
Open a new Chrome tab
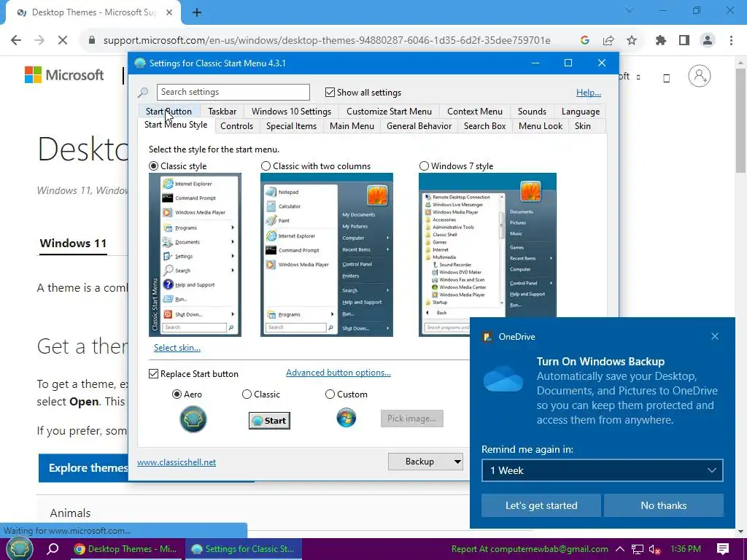point(197,13)
